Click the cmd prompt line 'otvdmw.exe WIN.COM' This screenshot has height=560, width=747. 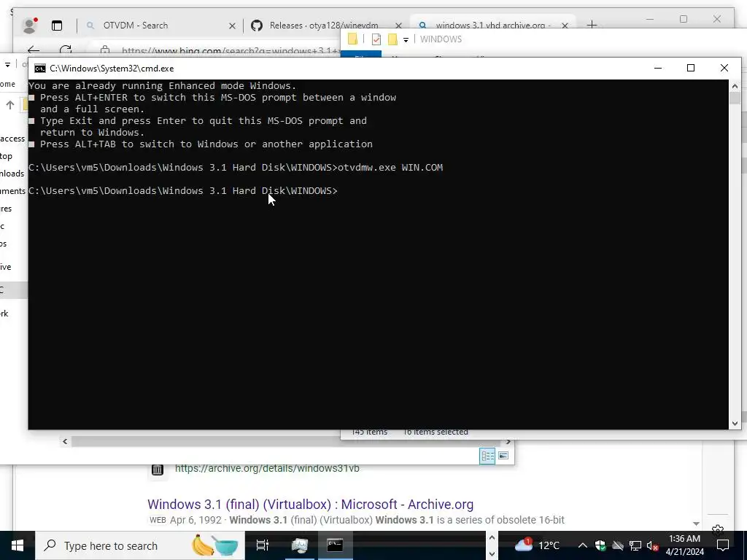pos(390,168)
